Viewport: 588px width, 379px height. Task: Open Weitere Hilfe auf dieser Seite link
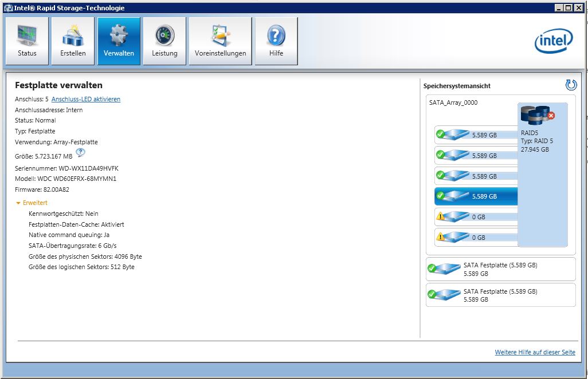coord(535,352)
